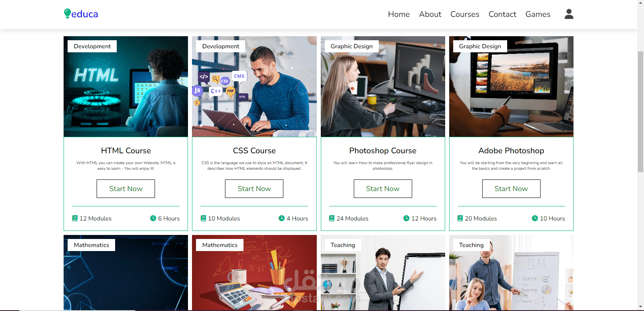Click the book icon beside 12 Modules

pos(75,218)
